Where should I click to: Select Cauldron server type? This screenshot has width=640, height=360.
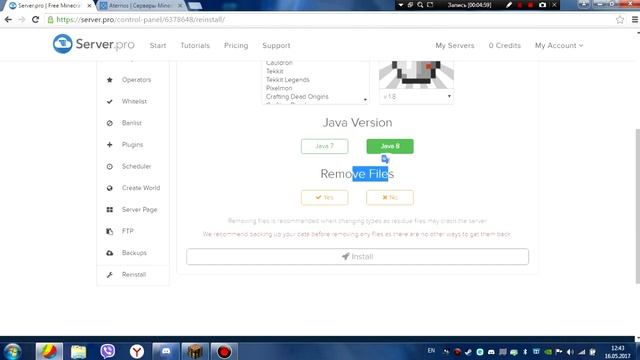click(279, 63)
